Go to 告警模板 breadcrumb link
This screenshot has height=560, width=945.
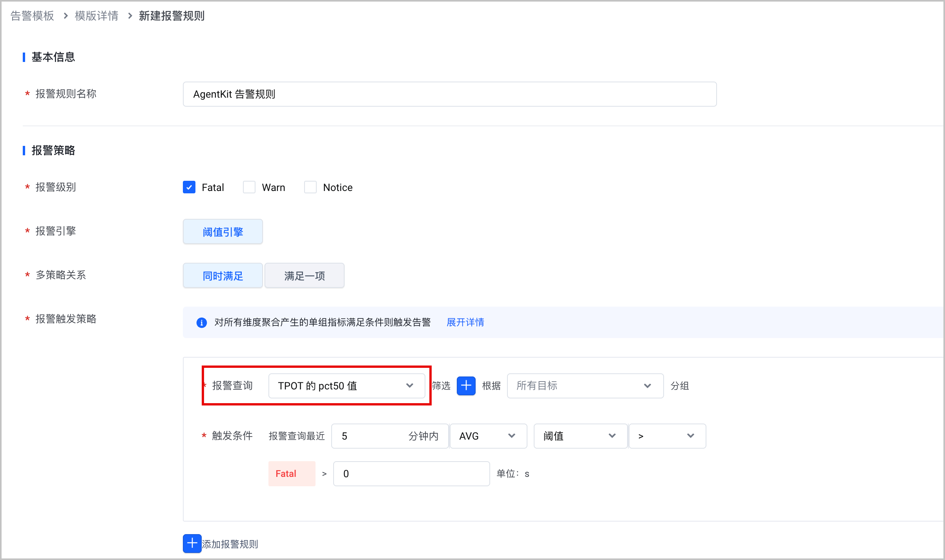click(32, 16)
